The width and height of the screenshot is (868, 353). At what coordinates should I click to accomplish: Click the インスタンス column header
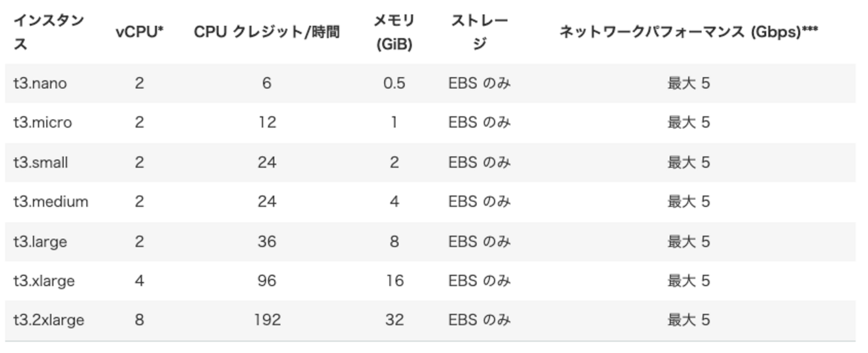click(x=49, y=33)
